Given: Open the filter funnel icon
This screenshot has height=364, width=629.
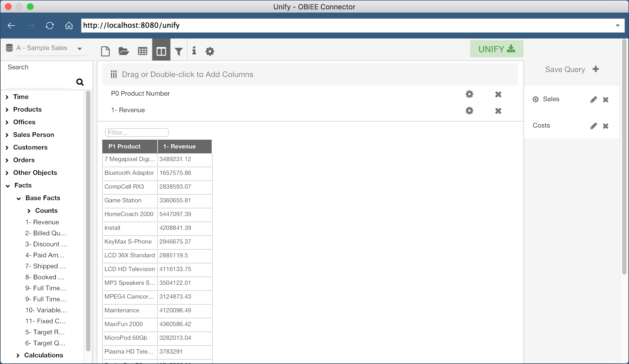Looking at the screenshot, I should point(179,51).
